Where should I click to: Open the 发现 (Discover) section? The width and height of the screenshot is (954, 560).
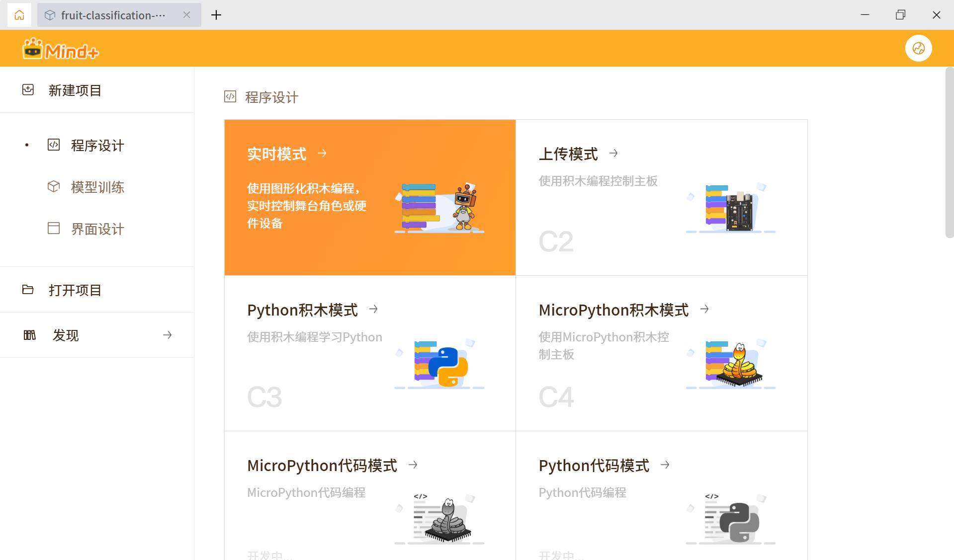66,335
